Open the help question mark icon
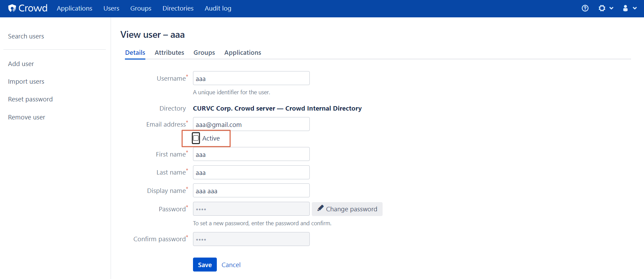The image size is (644, 279). tap(585, 8)
